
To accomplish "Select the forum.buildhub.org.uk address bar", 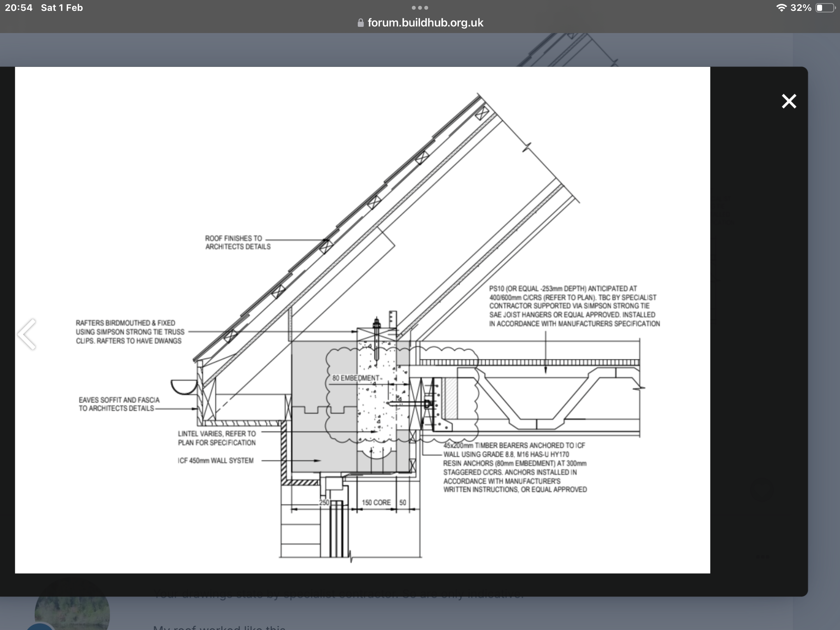I will pyautogui.click(x=420, y=23).
